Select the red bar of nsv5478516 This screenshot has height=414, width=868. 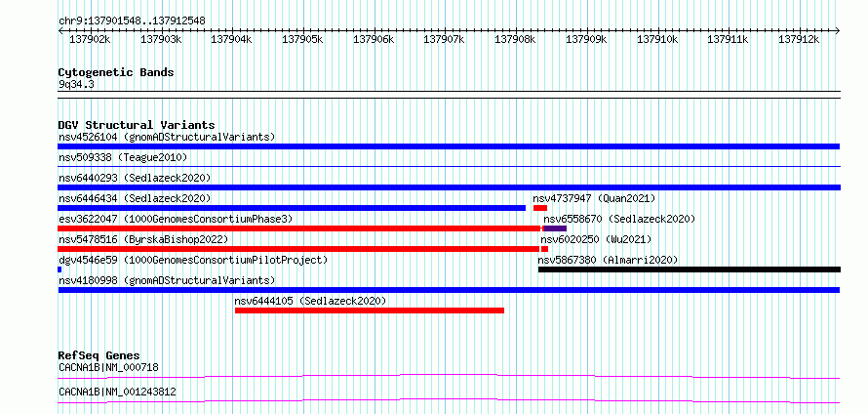pos(298,249)
